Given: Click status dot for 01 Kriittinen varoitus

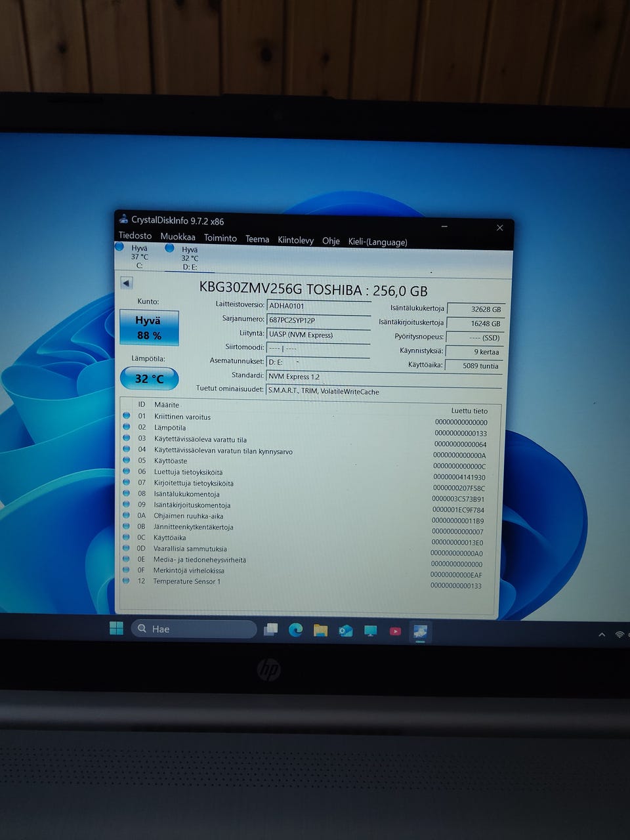Looking at the screenshot, I should pyautogui.click(x=127, y=415).
